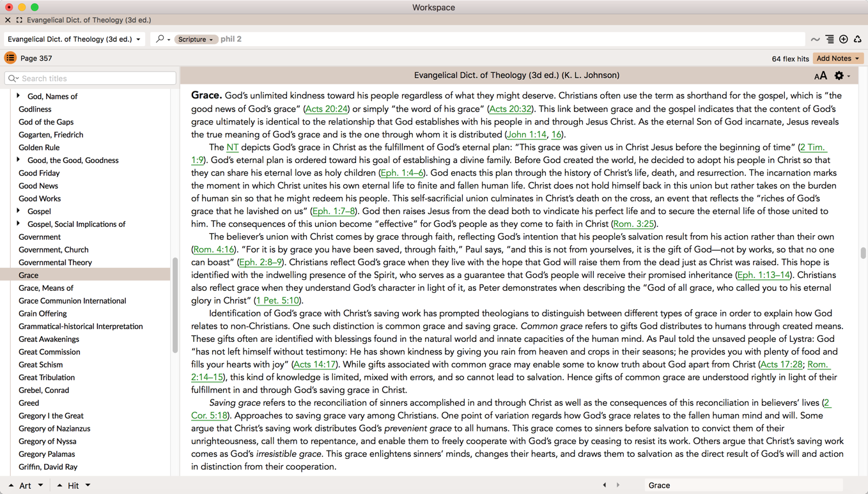This screenshot has width=868, height=494.
Task: Expand the 'Gospel' tree entry
Action: (19, 211)
